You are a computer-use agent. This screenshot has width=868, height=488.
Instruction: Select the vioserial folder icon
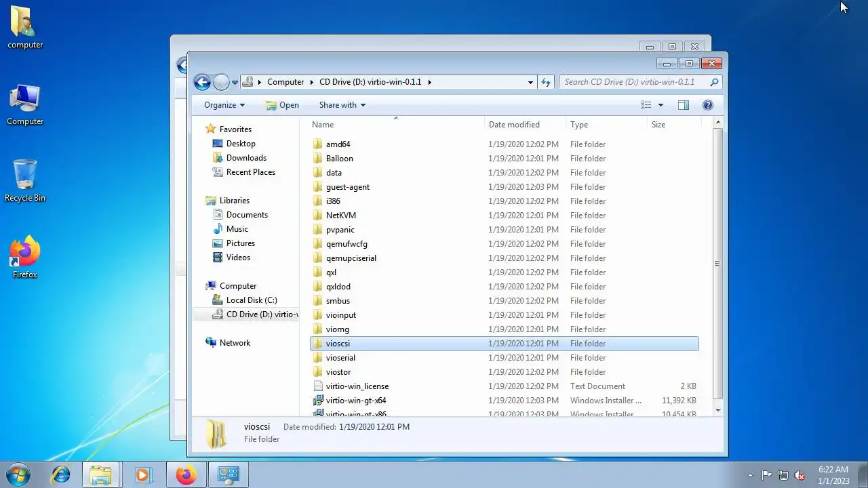click(x=318, y=358)
